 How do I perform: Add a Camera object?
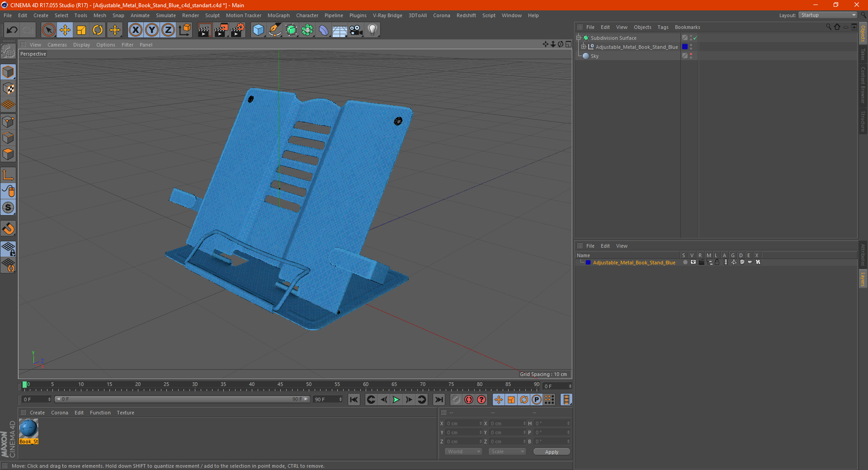(356, 30)
